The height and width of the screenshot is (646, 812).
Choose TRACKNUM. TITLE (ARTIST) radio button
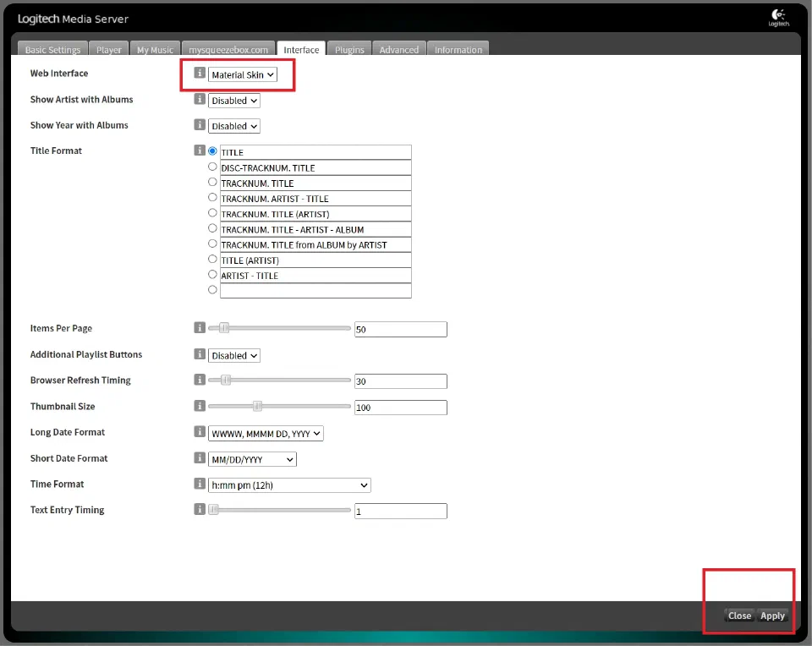212,213
